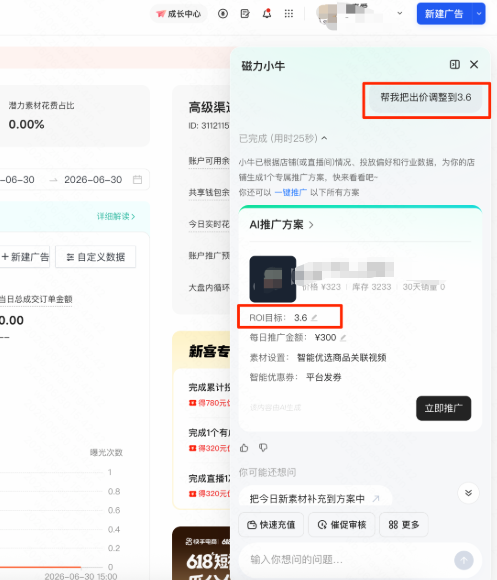Click the 素材设置 智能优选商品关联视频 value
Screen dimensions: 497x580
(x=342, y=358)
